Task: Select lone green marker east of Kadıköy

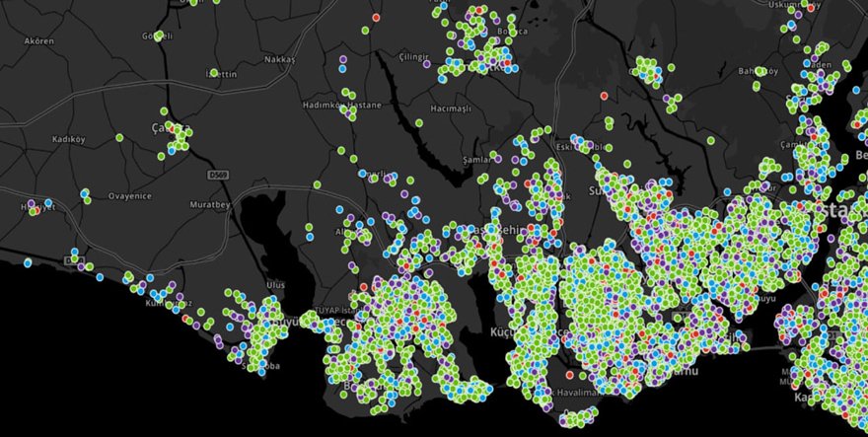Action: pos(120,138)
